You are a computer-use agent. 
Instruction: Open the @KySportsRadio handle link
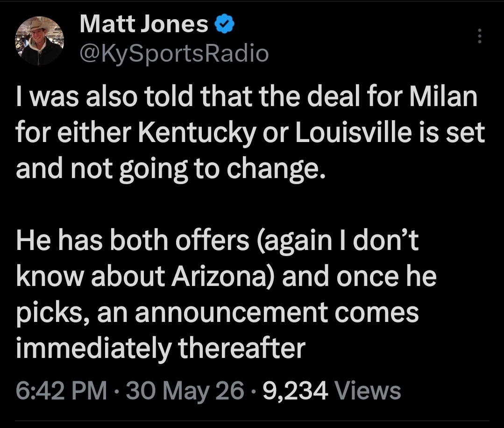pyautogui.click(x=174, y=54)
